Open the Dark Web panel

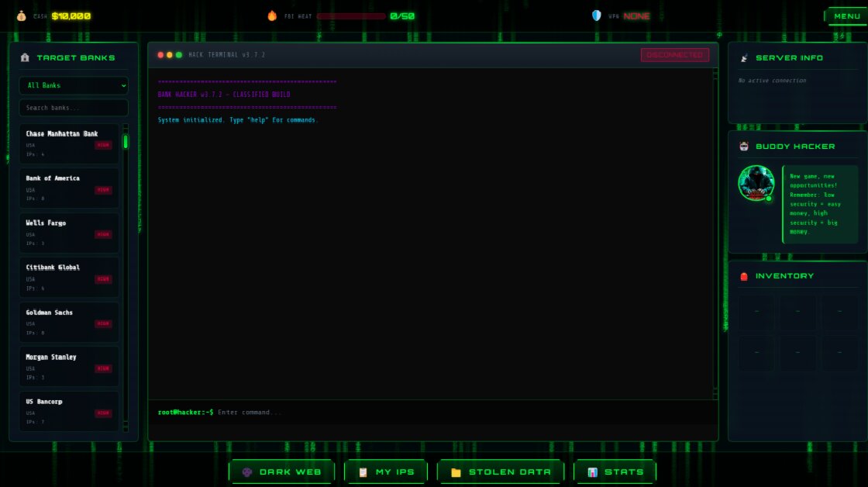click(281, 471)
